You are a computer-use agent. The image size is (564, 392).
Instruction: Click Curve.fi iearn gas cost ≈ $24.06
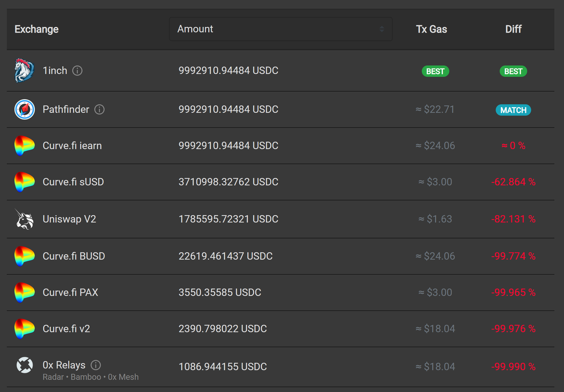point(435,146)
